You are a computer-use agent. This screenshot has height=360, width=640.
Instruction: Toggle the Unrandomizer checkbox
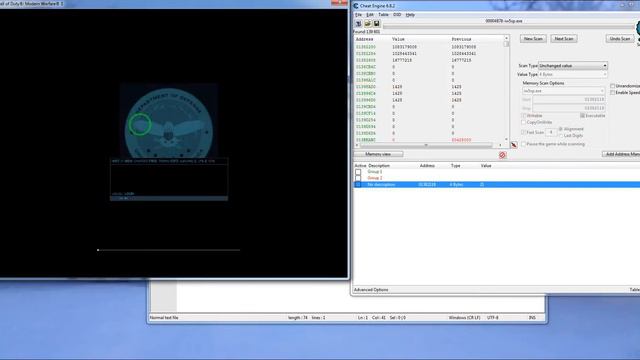pos(613,86)
